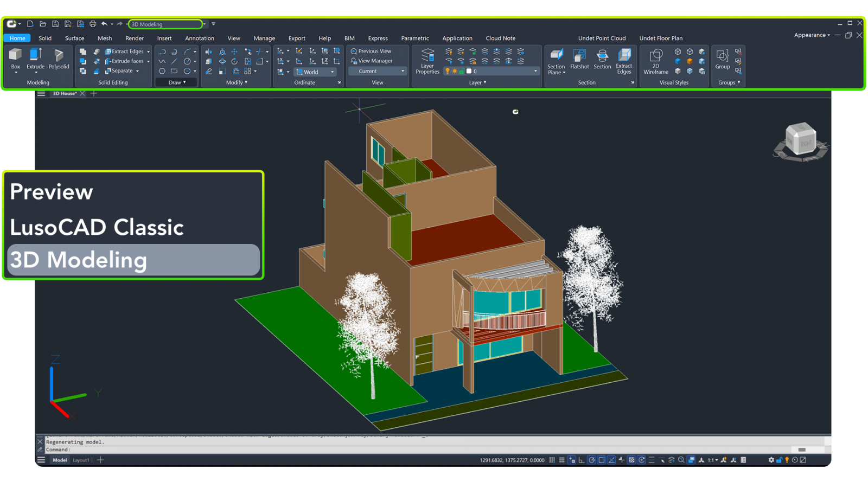Click the Erase tool in Modify panel

(209, 71)
